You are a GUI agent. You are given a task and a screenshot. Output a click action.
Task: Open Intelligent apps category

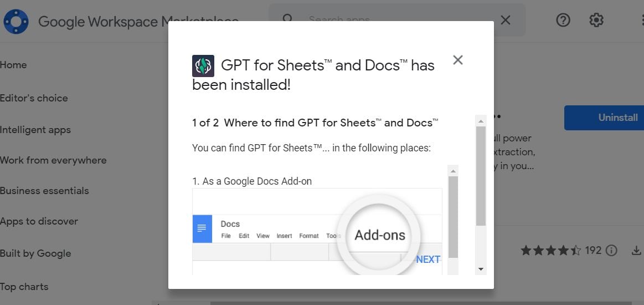[x=35, y=130]
